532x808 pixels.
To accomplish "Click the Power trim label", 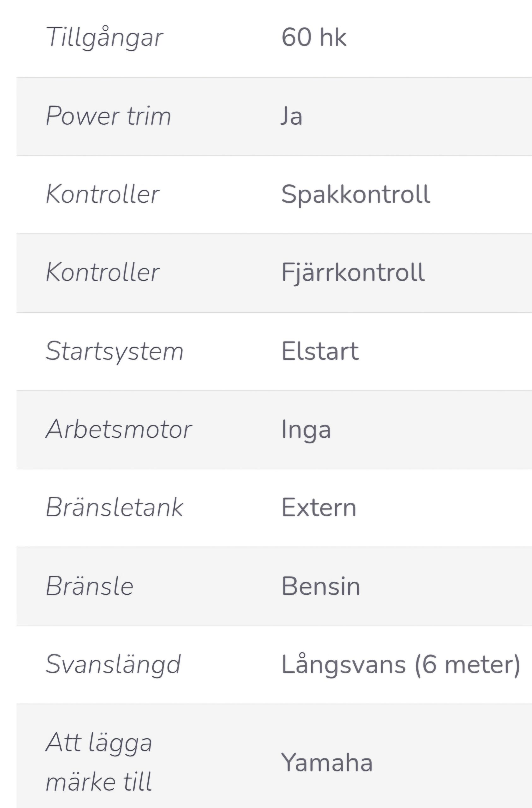I will click(108, 116).
